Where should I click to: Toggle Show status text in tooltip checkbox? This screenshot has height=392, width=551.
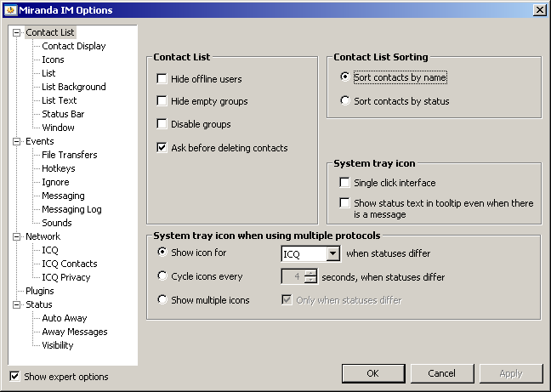tap(344, 202)
